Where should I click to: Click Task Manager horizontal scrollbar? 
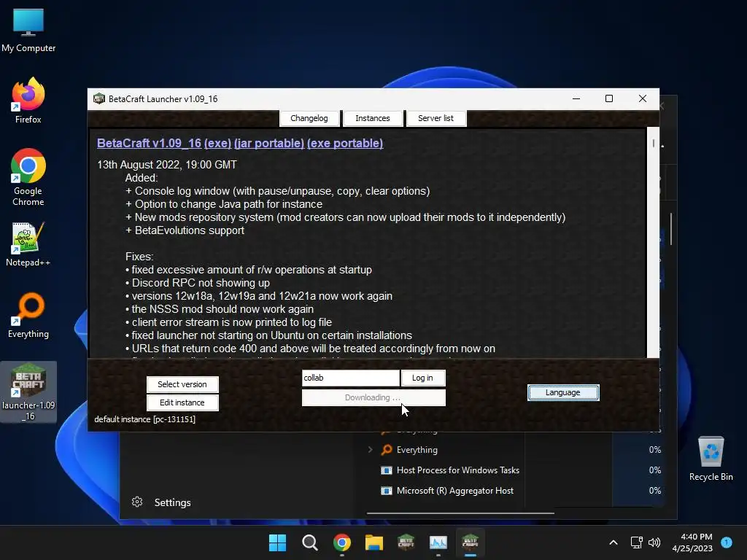[460, 513]
